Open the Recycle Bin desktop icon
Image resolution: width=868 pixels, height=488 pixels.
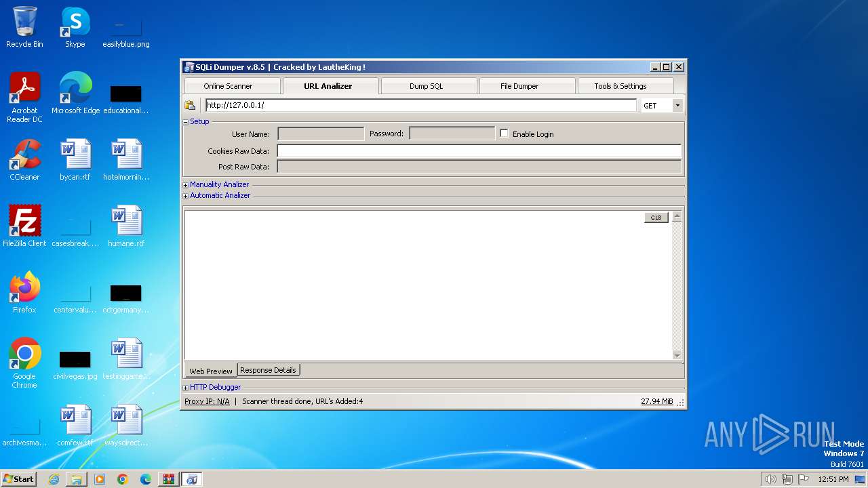click(x=24, y=27)
